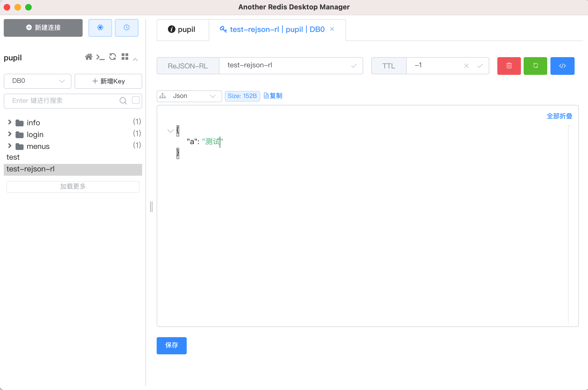Confirm TTL change checkmark
This screenshot has height=390, width=588.
[x=480, y=66]
